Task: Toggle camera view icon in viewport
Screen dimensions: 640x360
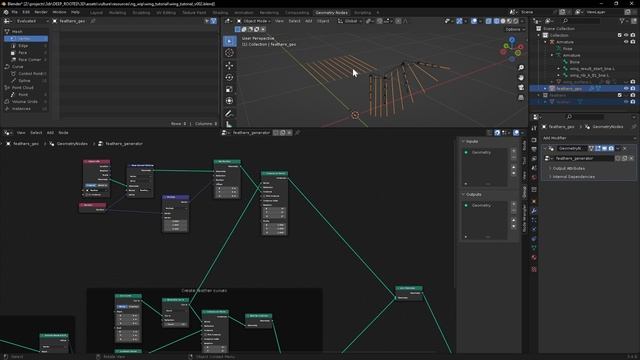Action: coord(521,87)
